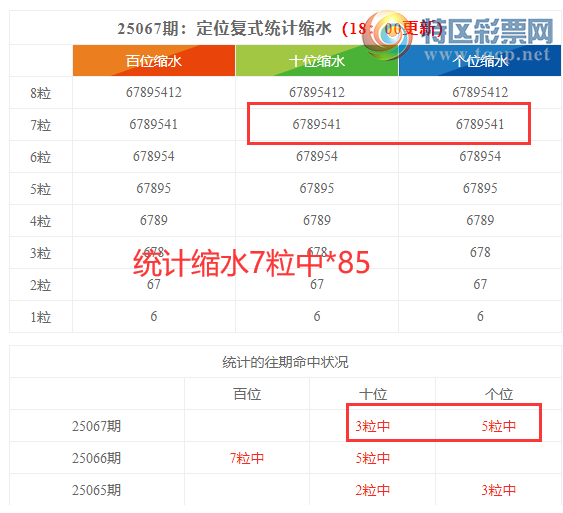Click the red 统计缩水7粒中*85 overlay text
Screen dimensions: 563x513
tap(251, 263)
